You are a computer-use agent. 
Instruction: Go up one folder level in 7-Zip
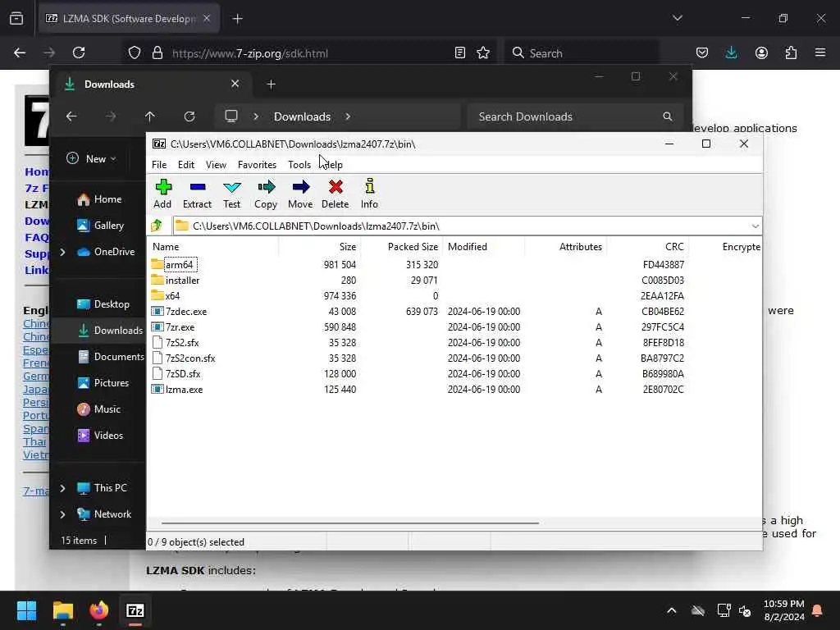click(x=157, y=226)
